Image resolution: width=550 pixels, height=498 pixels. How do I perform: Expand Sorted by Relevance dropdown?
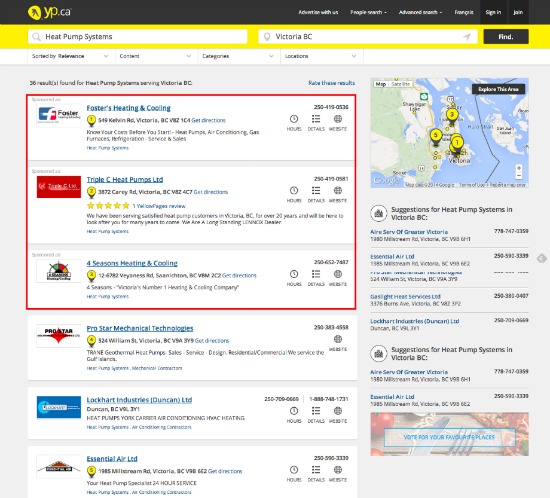tap(71, 56)
